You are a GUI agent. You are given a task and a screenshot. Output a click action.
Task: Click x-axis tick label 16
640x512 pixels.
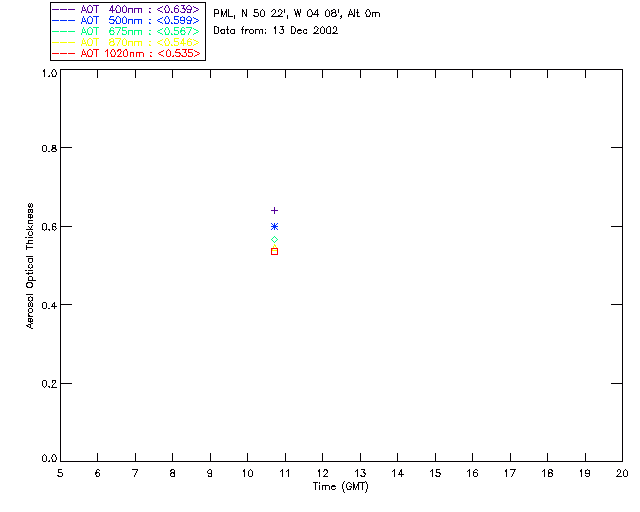(x=472, y=473)
